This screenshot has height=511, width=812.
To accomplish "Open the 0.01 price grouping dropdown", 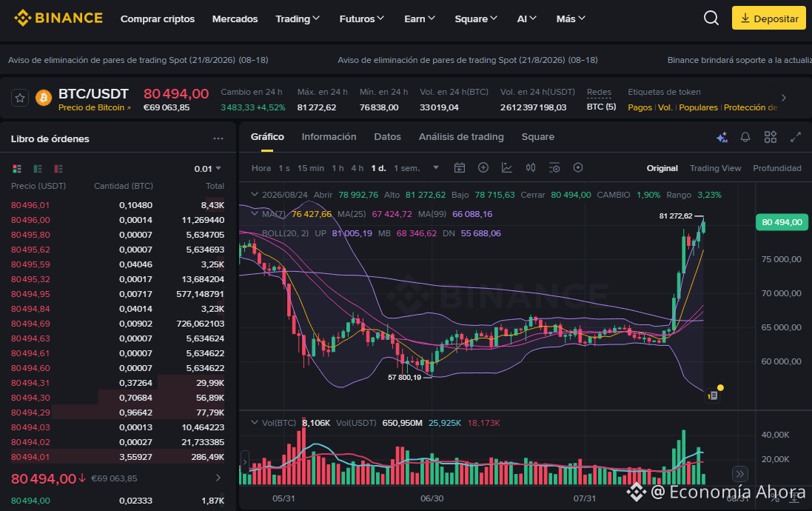I will (208, 169).
